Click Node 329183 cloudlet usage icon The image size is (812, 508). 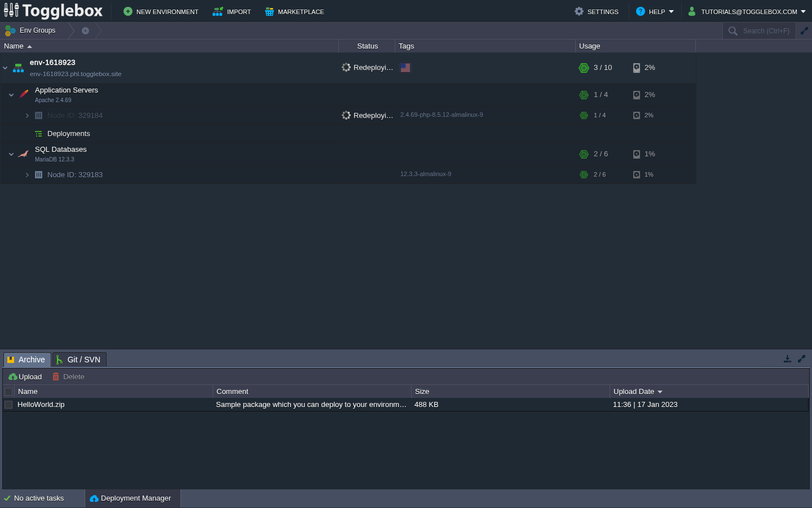584,175
